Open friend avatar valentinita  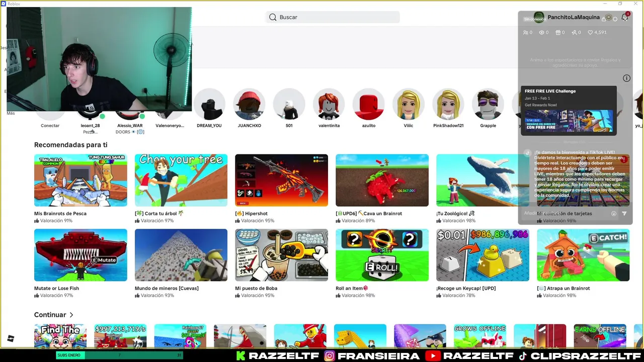(x=329, y=104)
